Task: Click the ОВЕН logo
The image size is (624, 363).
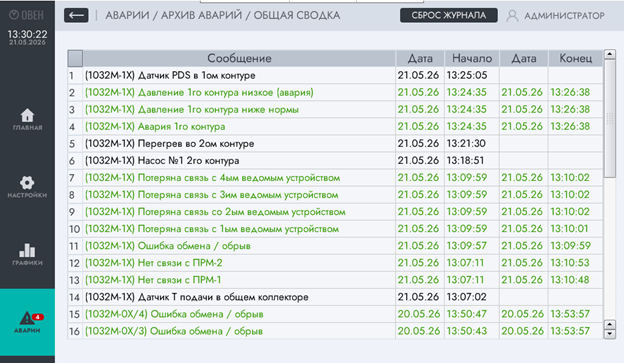Action: point(26,15)
